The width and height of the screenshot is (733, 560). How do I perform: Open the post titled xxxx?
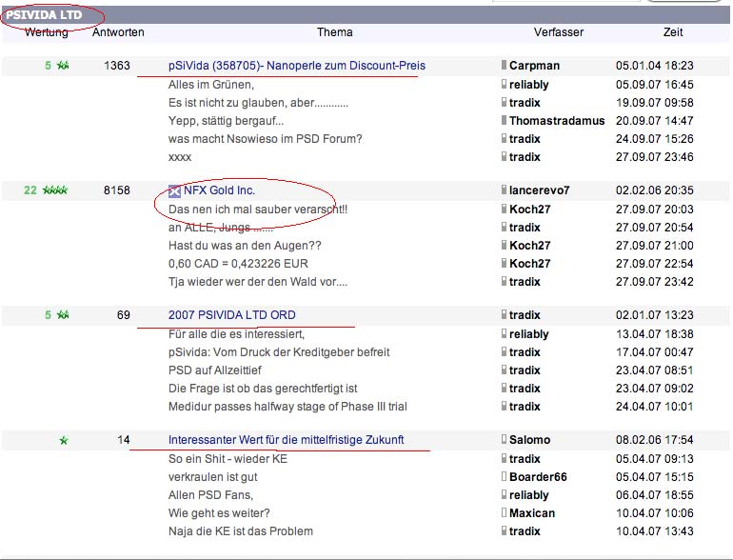pyautogui.click(x=180, y=157)
